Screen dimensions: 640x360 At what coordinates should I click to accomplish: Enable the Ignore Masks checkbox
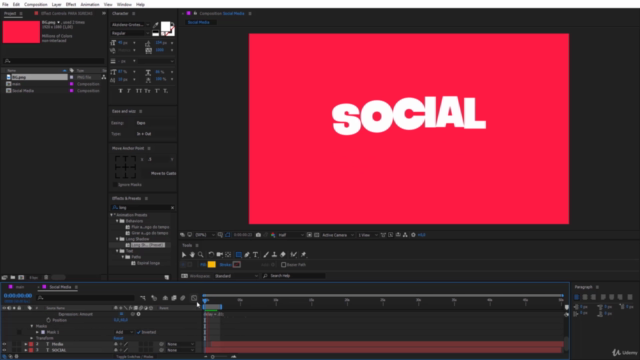tap(114, 185)
